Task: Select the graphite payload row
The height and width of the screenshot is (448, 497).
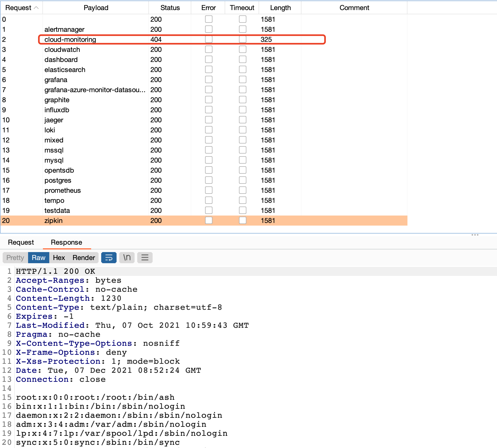Action: tap(204, 100)
